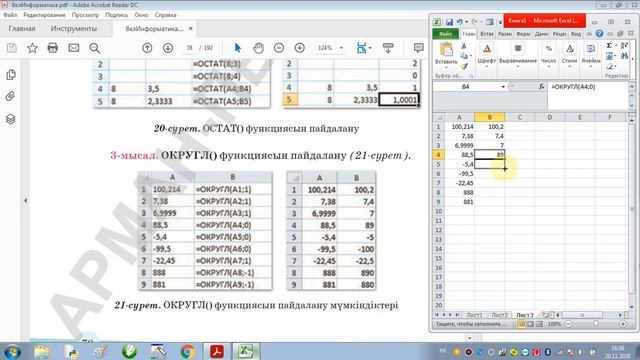Save the Excel workbook from quick access
The width and height of the screenshot is (640, 360).
(449, 22)
